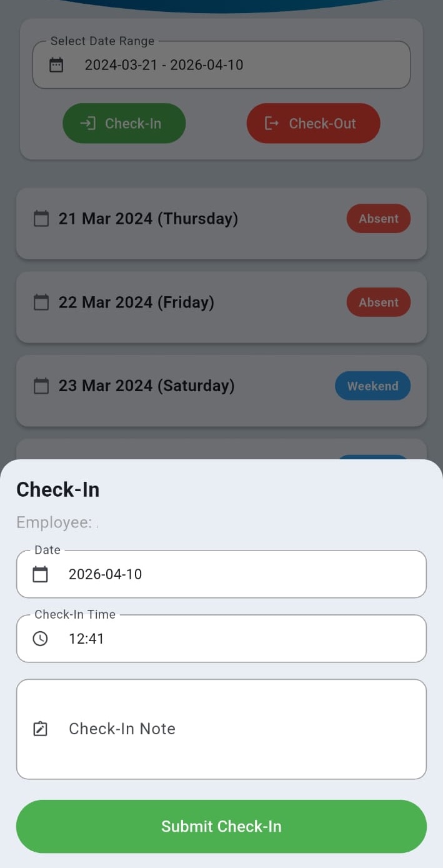Click the calendar icon beside 21 Mar 2024

(41, 219)
